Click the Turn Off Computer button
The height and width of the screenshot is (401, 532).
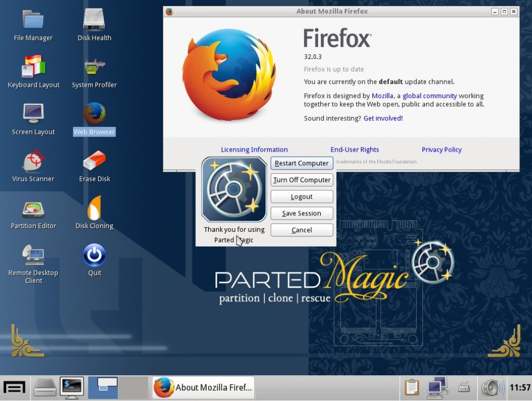[302, 180]
